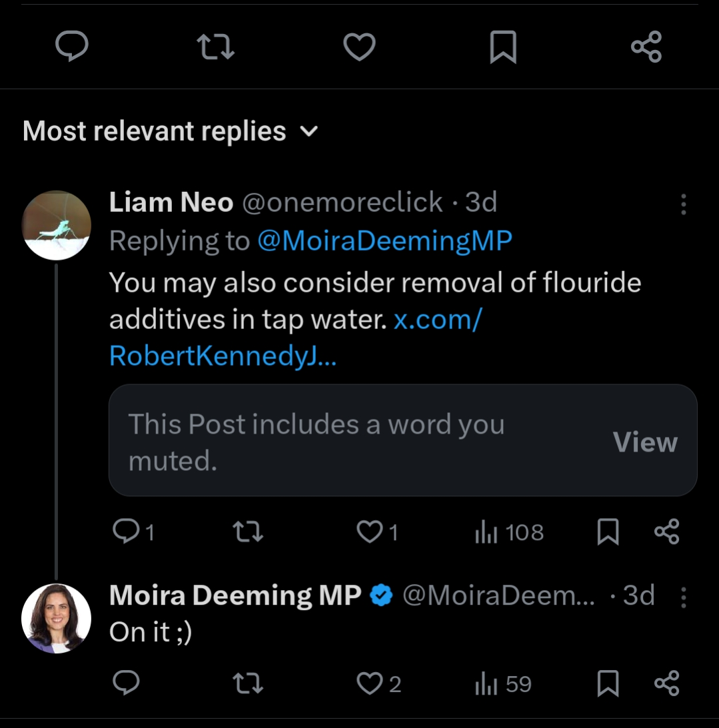
Task: View the hidden muted-word post
Action: (644, 442)
